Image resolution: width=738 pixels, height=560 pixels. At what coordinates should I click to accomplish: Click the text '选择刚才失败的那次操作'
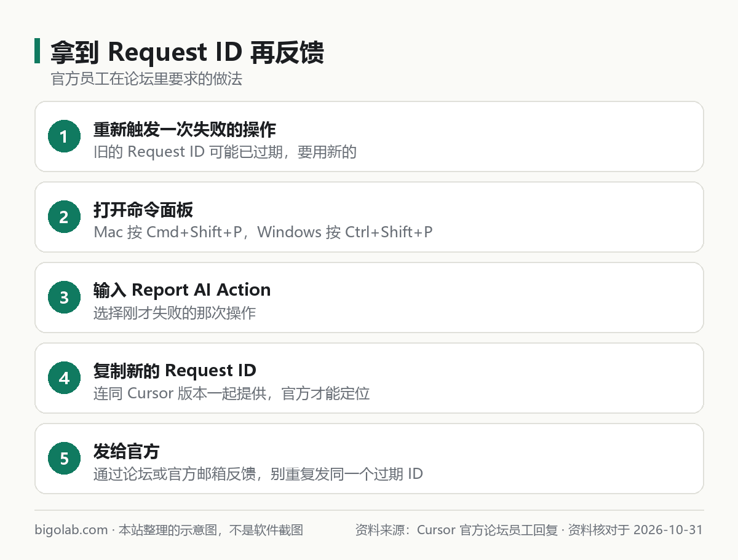pos(175,313)
